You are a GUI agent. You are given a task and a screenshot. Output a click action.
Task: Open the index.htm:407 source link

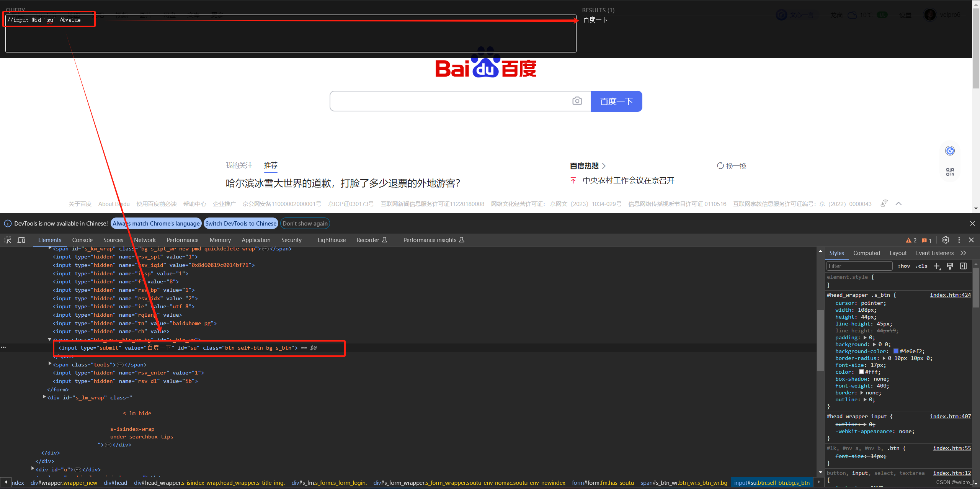[951, 416]
